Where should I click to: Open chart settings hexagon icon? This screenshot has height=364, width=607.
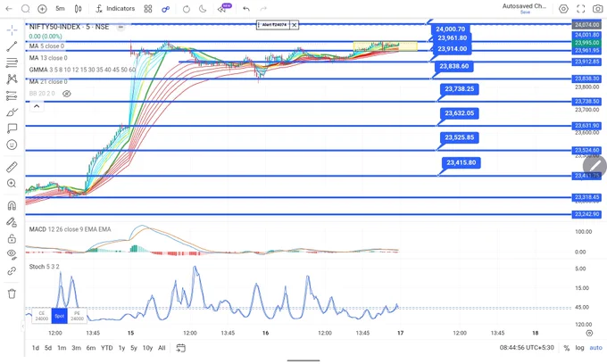563,9
